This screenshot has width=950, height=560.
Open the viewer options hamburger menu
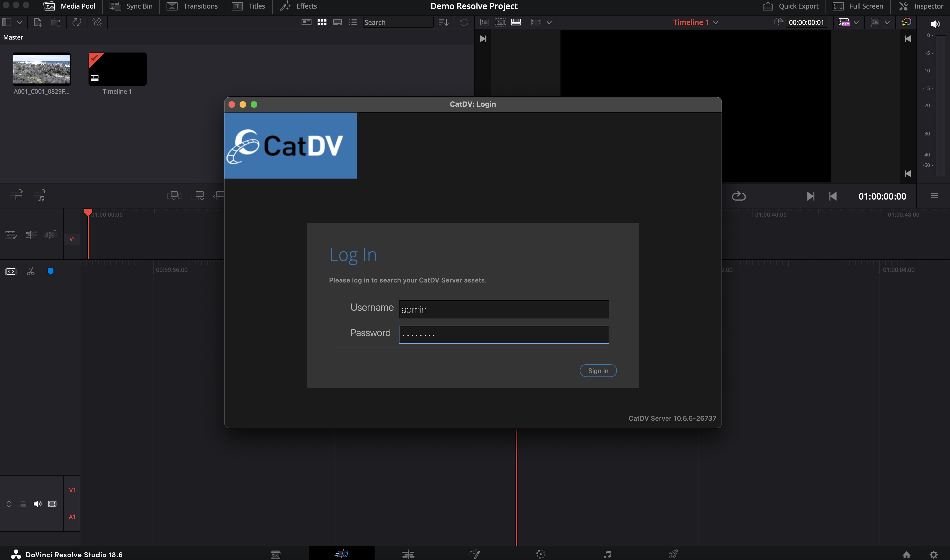[x=935, y=195]
